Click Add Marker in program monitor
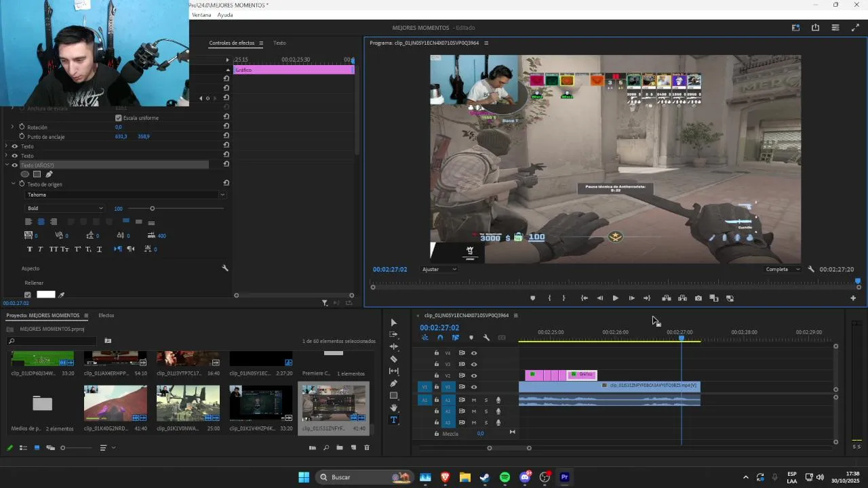 (x=532, y=298)
